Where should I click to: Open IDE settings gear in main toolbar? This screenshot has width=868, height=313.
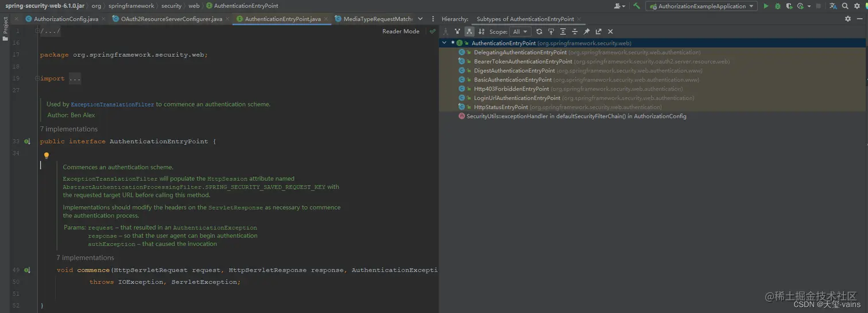[857, 6]
